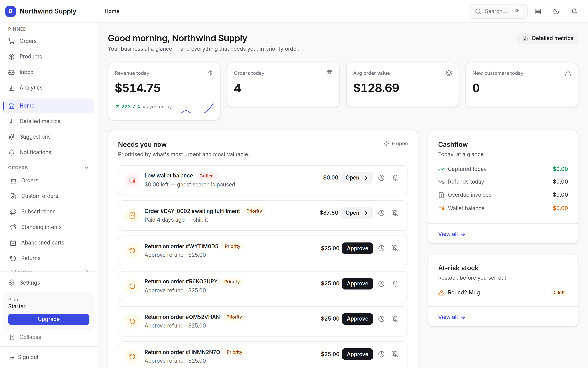Mute return on order #WYTIM0D5
This screenshot has width=588, height=368.
tap(395, 248)
